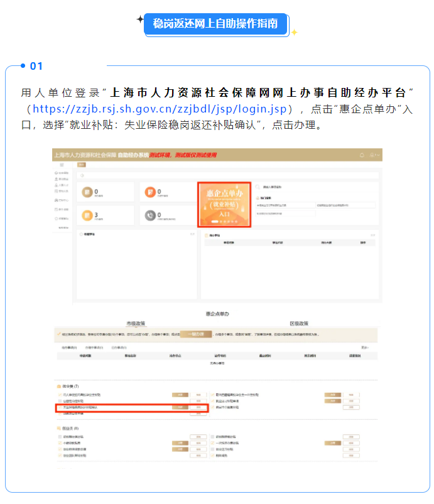Click the document icon showing 0 count
This screenshot has width=434, height=504.
pyautogui.click(x=149, y=192)
